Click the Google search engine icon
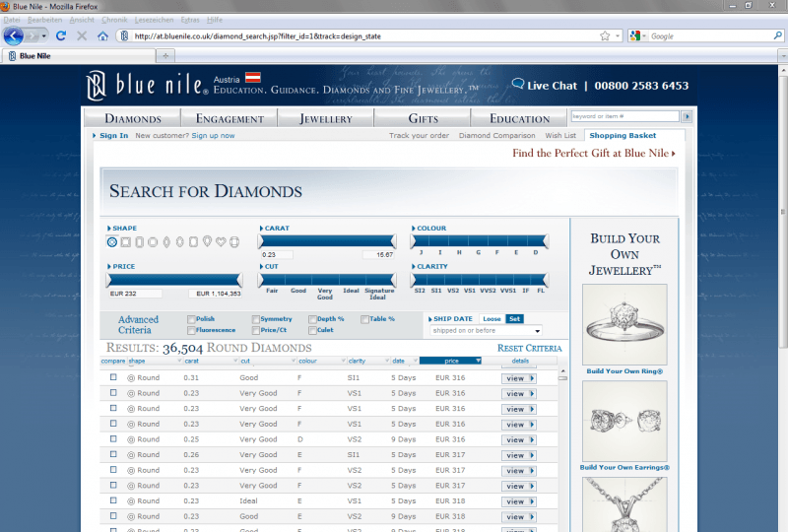The width and height of the screenshot is (788, 532). [x=635, y=36]
